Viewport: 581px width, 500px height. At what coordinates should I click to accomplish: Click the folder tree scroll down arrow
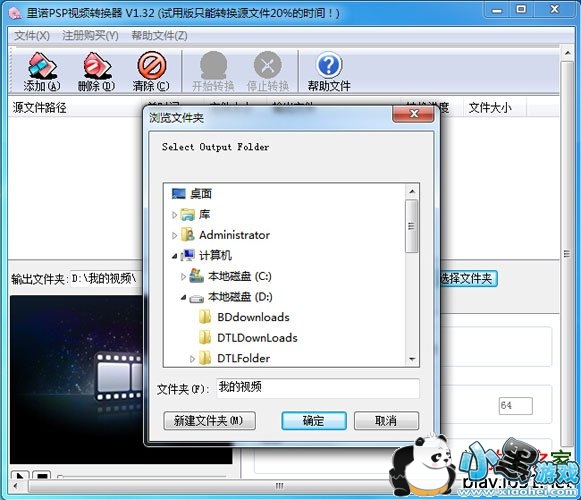412,359
